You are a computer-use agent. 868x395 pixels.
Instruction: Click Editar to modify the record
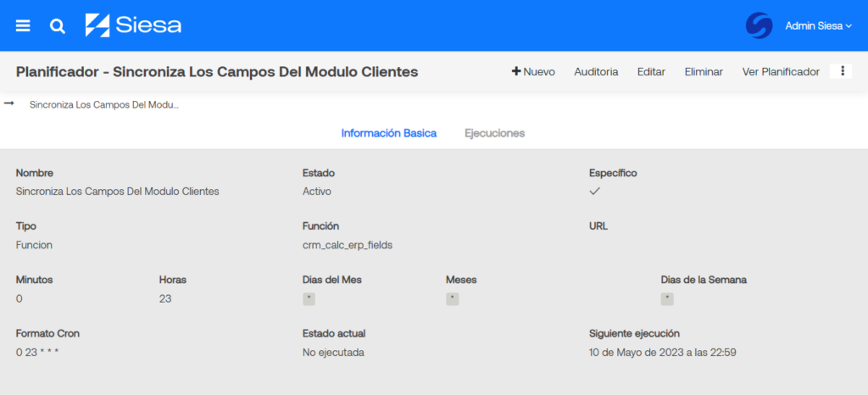(651, 72)
